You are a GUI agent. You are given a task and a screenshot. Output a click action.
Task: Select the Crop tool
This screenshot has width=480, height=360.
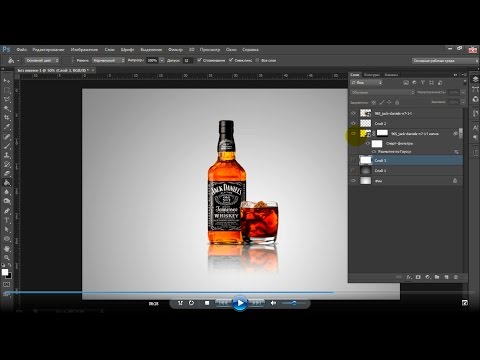[x=7, y=118]
